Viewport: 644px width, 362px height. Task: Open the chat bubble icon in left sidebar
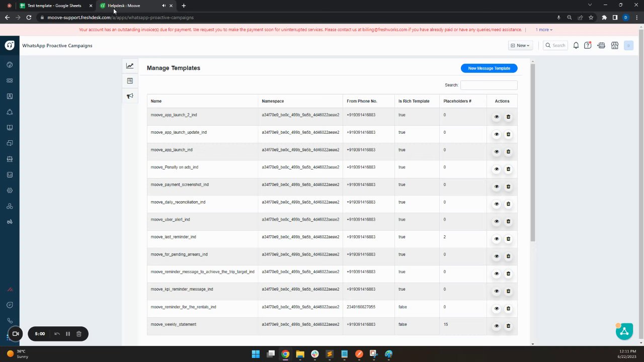[x=10, y=305]
